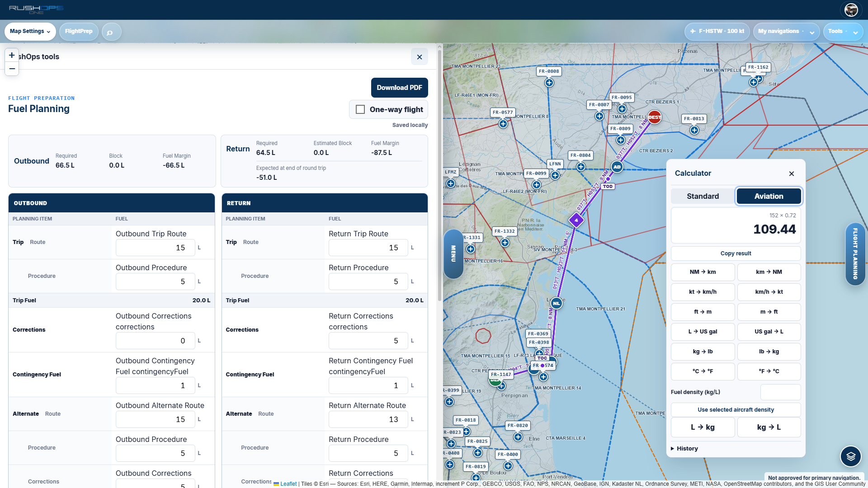Click the DEST marker on the map
This screenshot has height=488, width=868.
(x=654, y=117)
